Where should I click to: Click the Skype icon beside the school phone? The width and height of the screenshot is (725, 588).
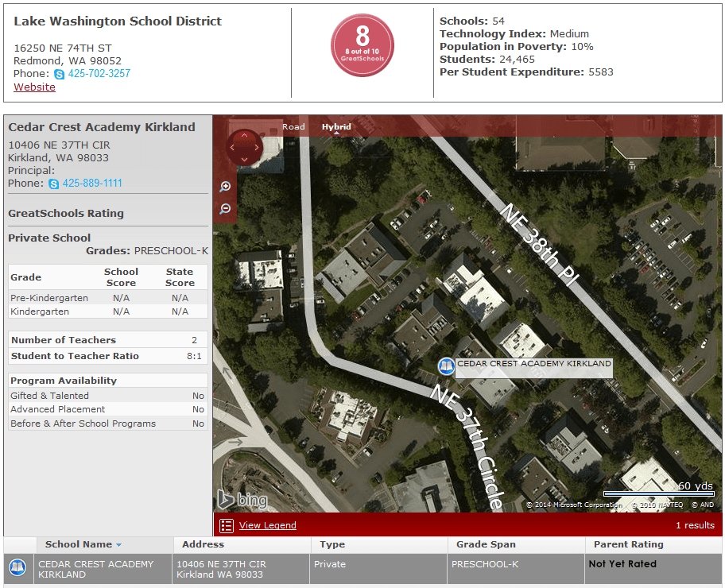coord(53,184)
